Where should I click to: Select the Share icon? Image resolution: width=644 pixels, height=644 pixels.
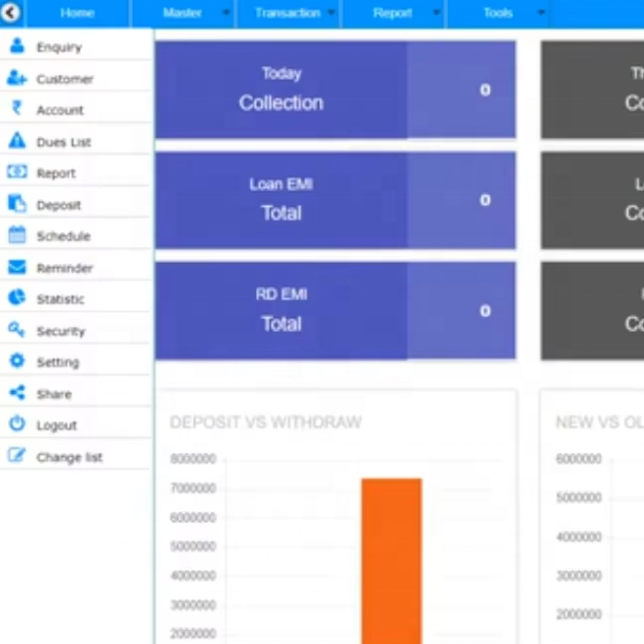click(17, 393)
